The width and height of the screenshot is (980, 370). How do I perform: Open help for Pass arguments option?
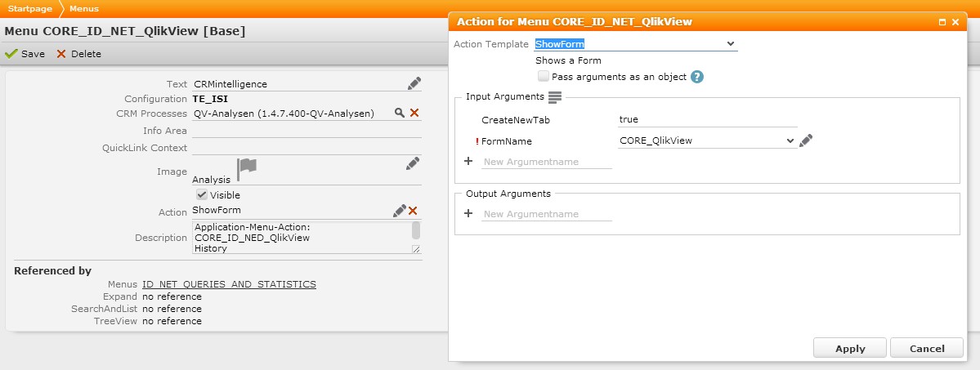(697, 77)
